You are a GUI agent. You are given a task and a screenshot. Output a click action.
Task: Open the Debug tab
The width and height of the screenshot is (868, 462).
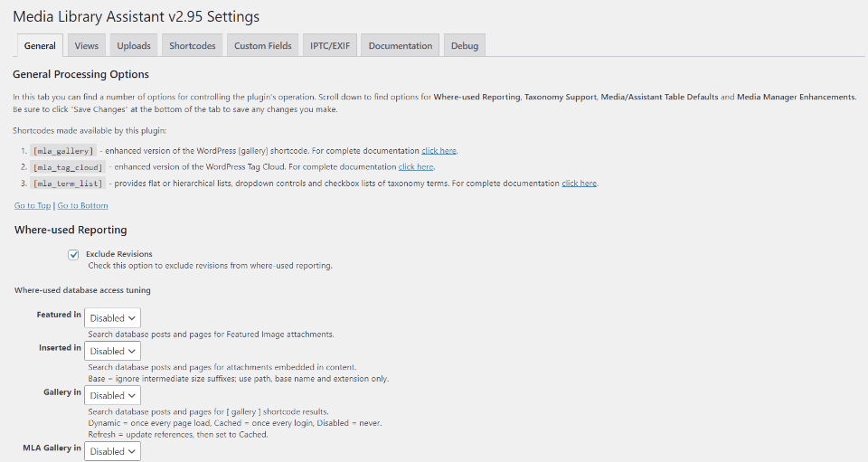pos(465,46)
